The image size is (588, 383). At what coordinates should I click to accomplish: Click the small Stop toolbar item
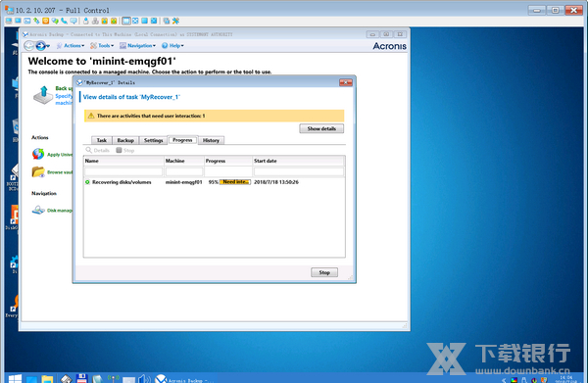pos(125,150)
